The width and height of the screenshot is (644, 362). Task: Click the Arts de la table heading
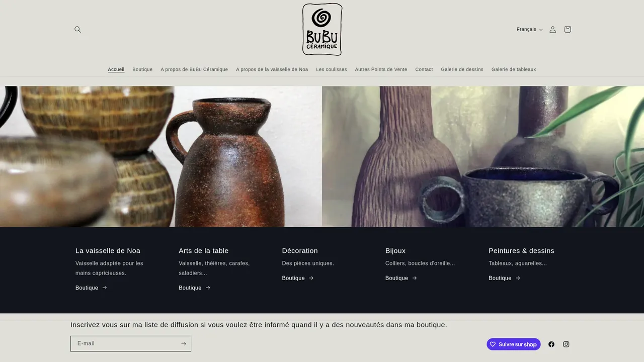tap(203, 250)
